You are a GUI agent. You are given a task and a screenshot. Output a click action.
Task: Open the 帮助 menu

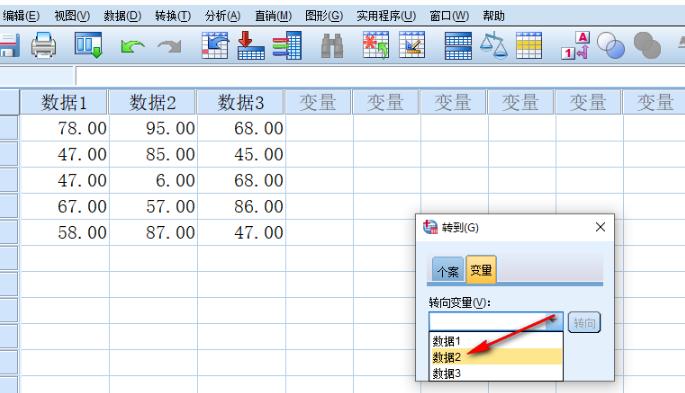tap(494, 16)
